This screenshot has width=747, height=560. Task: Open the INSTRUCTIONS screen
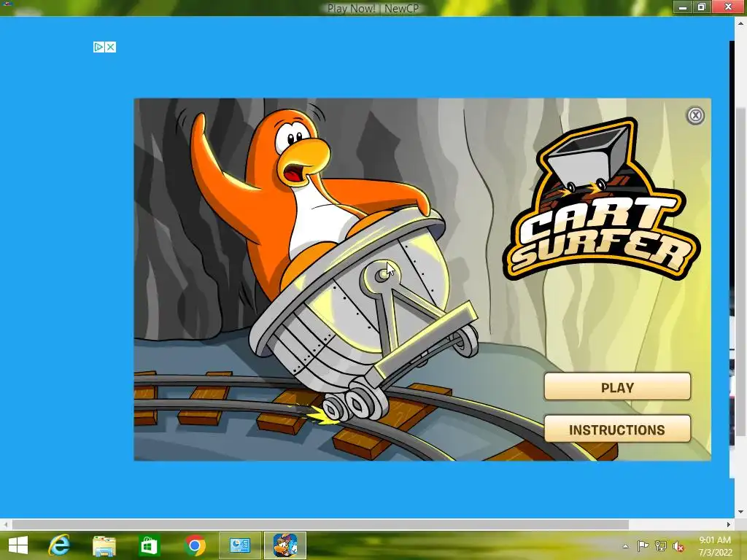pos(617,429)
